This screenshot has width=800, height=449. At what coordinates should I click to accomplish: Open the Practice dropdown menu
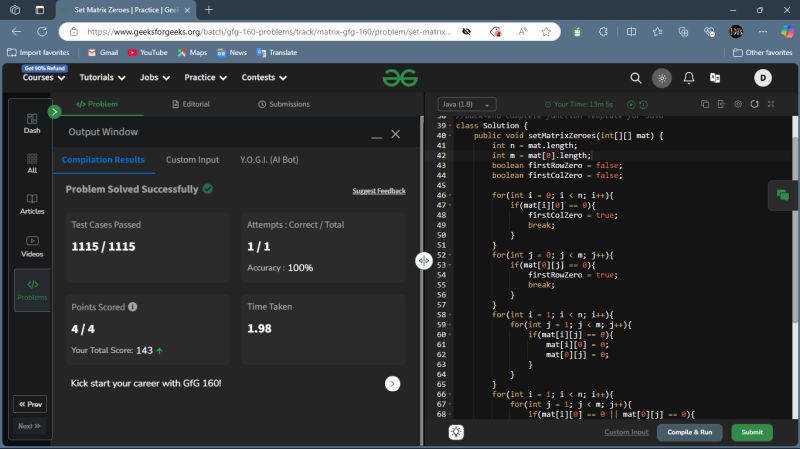click(x=205, y=78)
